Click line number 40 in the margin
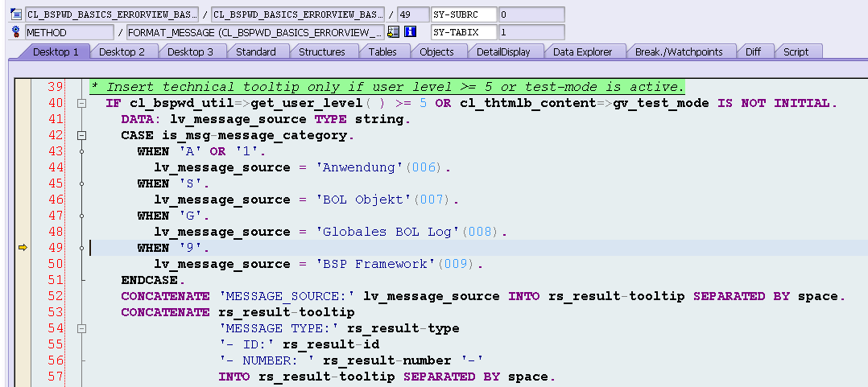868x387 pixels. pyautogui.click(x=56, y=103)
